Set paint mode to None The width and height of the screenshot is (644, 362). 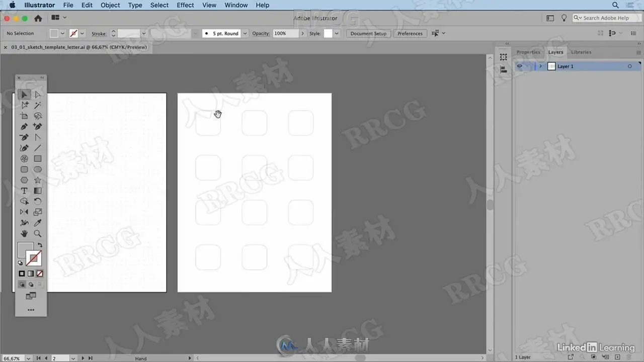pyautogui.click(x=40, y=274)
